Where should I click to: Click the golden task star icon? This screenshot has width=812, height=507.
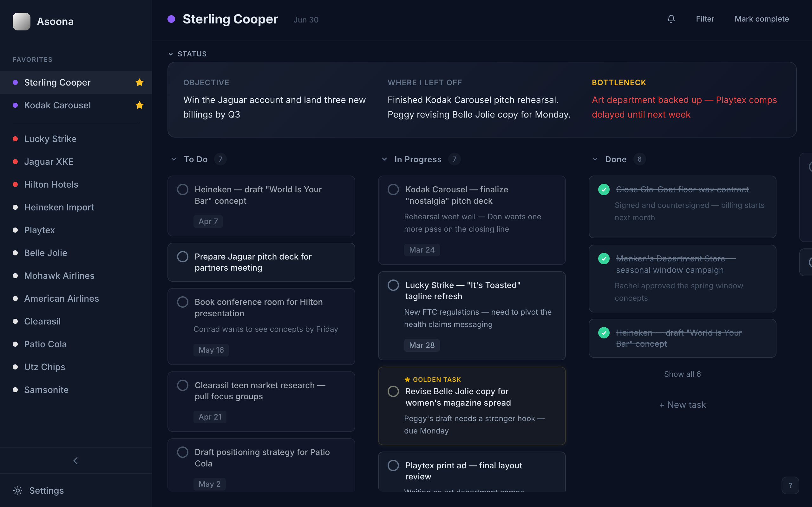tap(407, 379)
